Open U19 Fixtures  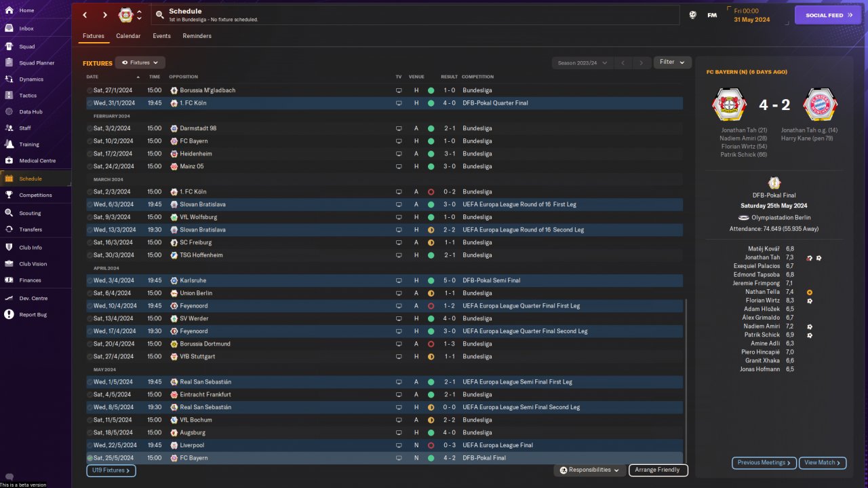[111, 470]
